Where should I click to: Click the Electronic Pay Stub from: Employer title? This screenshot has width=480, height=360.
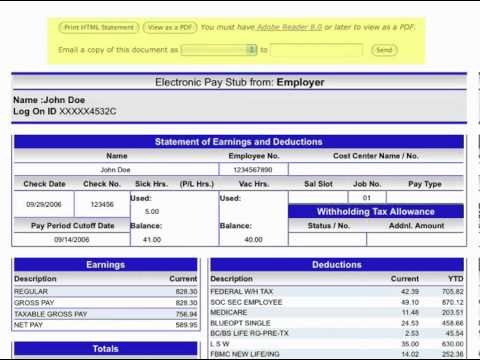pyautogui.click(x=239, y=82)
